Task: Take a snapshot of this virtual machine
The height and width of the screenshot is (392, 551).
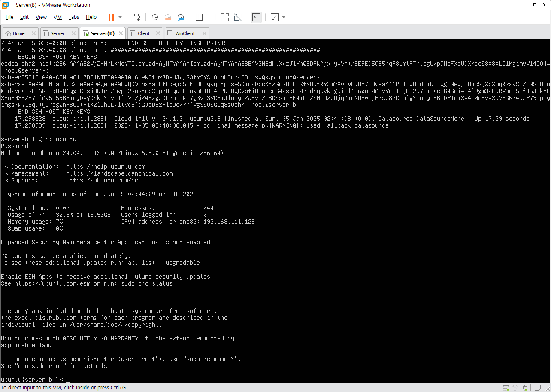Action: (155, 17)
